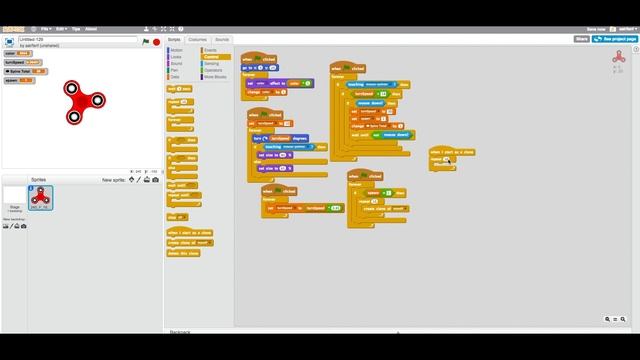This screenshot has height=360, width=640.
Task: Click Save now in the top bar
Action: point(596,29)
